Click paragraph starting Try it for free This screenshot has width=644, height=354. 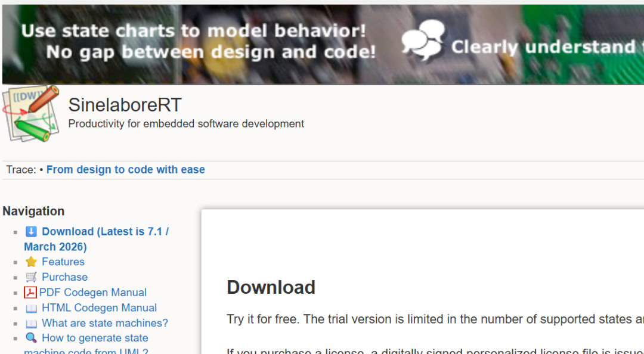(x=435, y=319)
